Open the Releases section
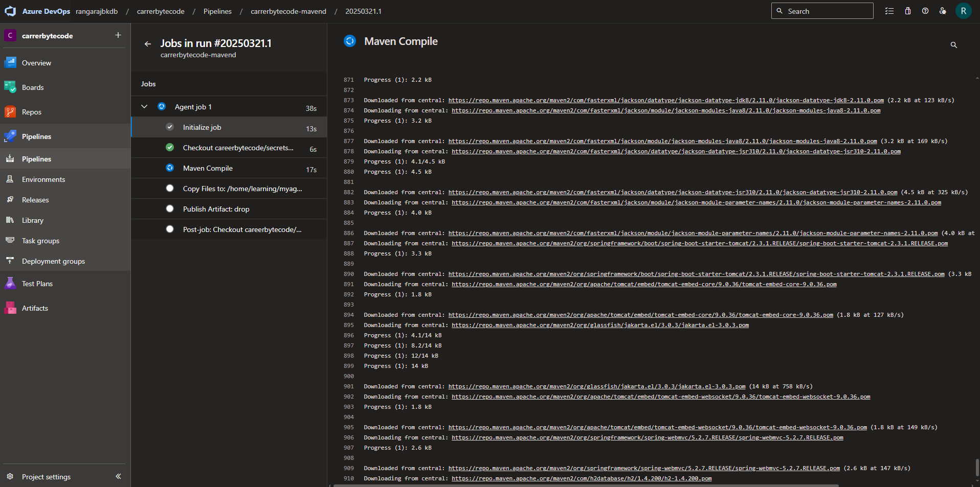The height and width of the screenshot is (487, 980). 35,199
